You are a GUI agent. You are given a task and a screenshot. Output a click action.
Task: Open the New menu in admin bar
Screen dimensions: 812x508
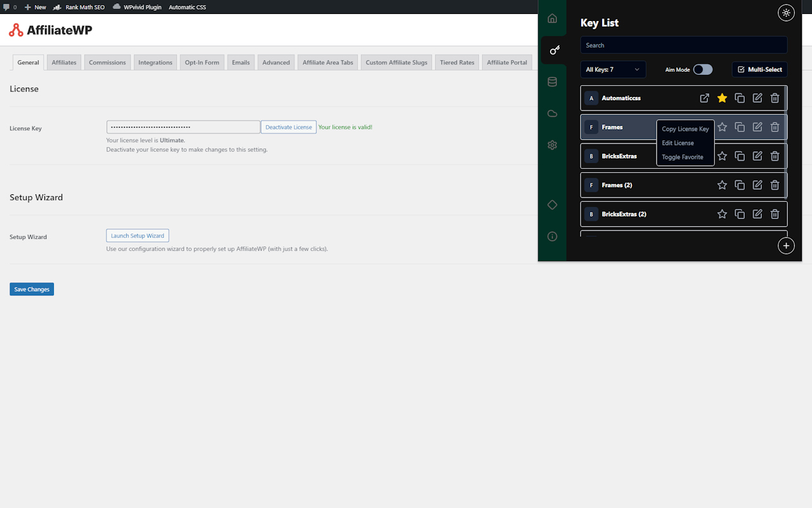click(36, 7)
